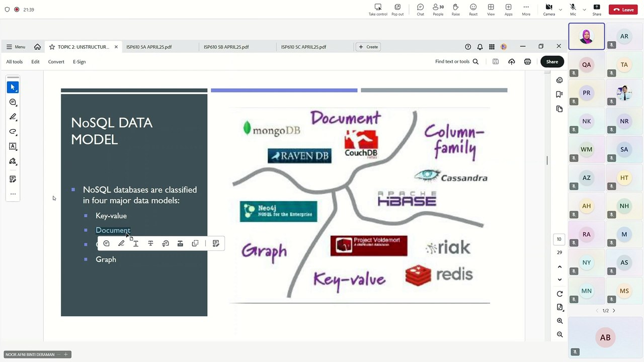Show the People participant list

click(x=438, y=9)
